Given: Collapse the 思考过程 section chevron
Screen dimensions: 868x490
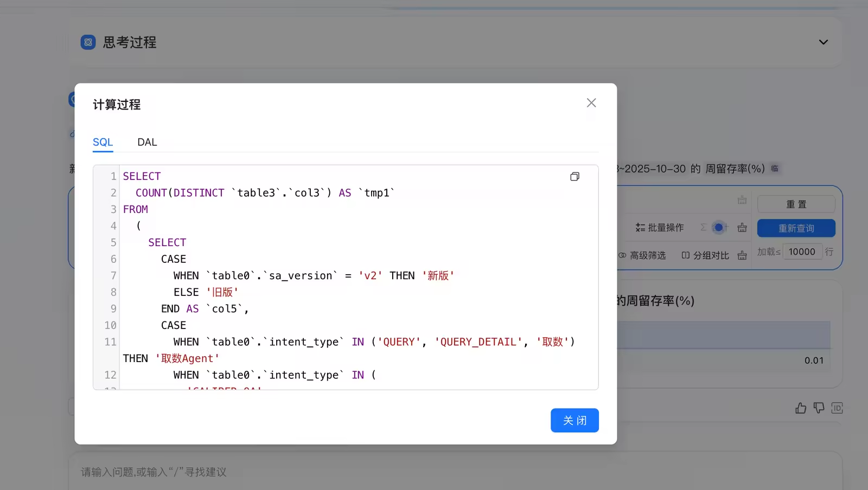Looking at the screenshot, I should click(x=823, y=42).
